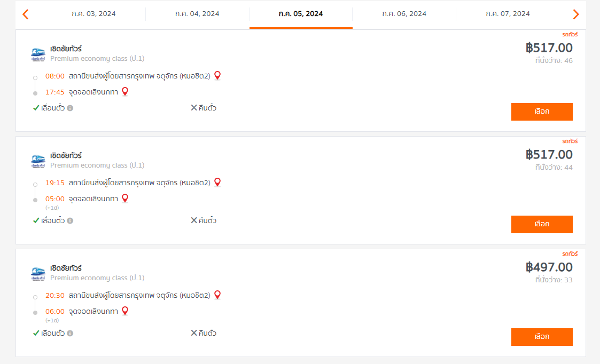This screenshot has height=364, width=600.
Task: Click the bus company logo of 19:15 trip
Action: point(38,161)
